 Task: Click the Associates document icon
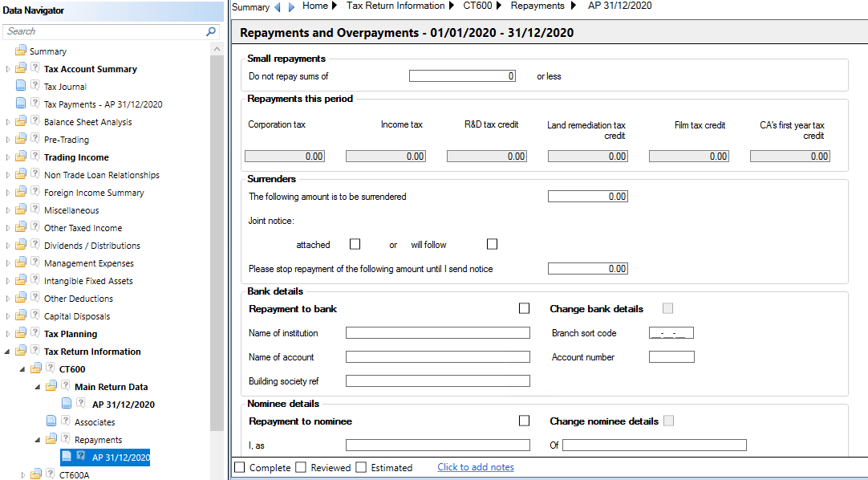point(51,422)
